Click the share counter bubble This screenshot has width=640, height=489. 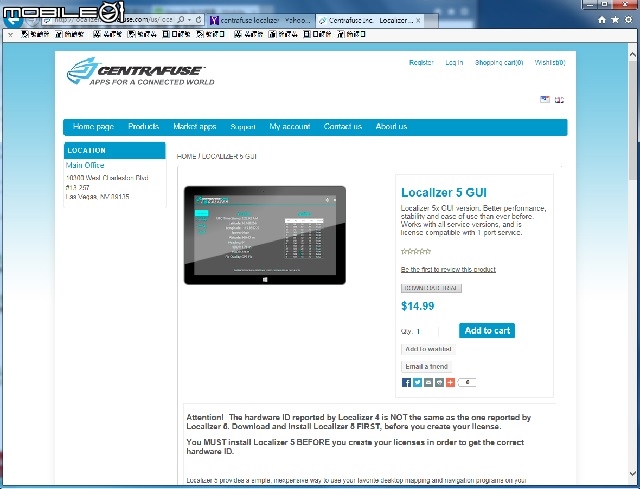pos(467,382)
